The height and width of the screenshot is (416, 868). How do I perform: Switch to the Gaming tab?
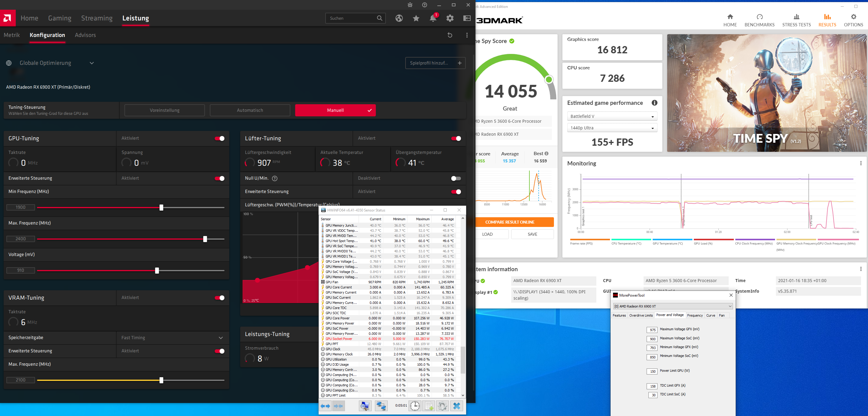(x=60, y=18)
